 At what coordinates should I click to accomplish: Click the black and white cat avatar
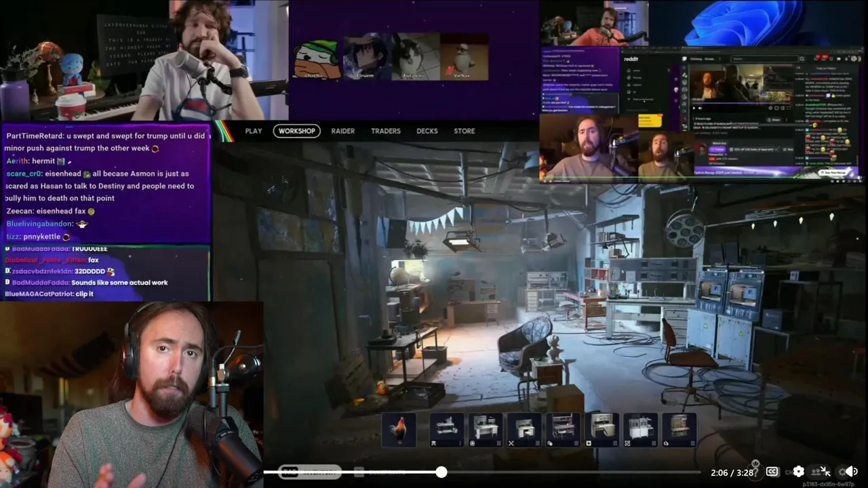415,57
